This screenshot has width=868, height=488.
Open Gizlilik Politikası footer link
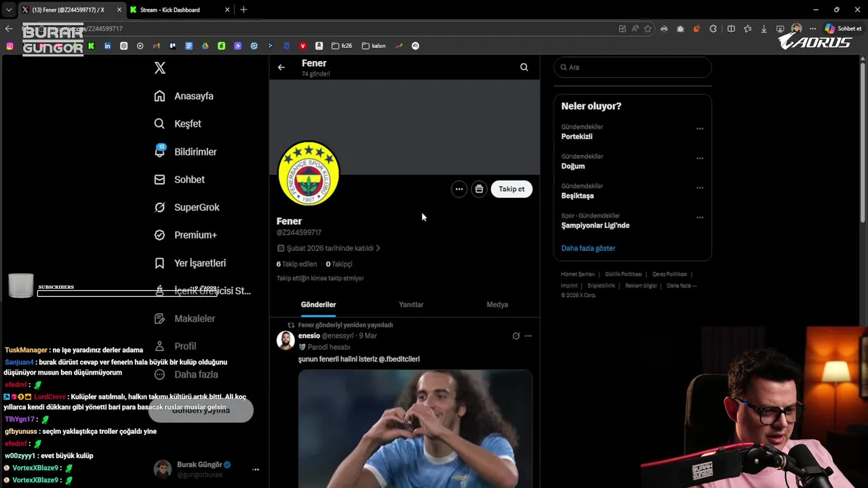[623, 274]
